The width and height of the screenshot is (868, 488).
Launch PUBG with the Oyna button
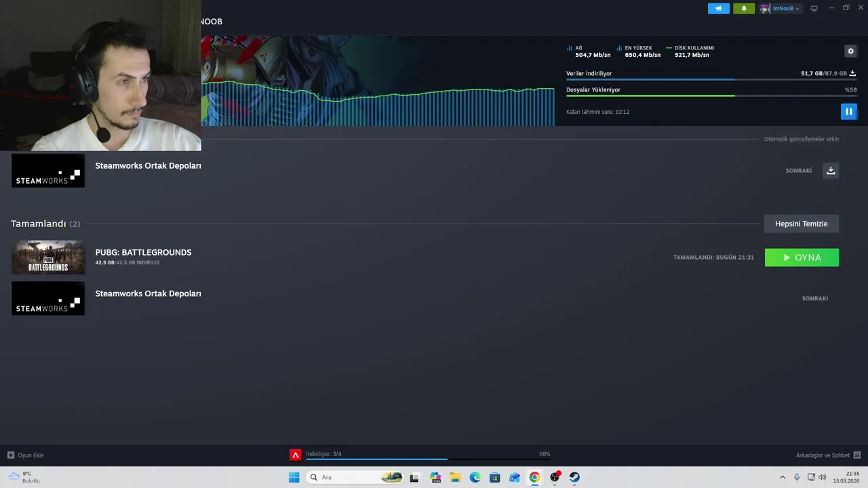pos(802,258)
